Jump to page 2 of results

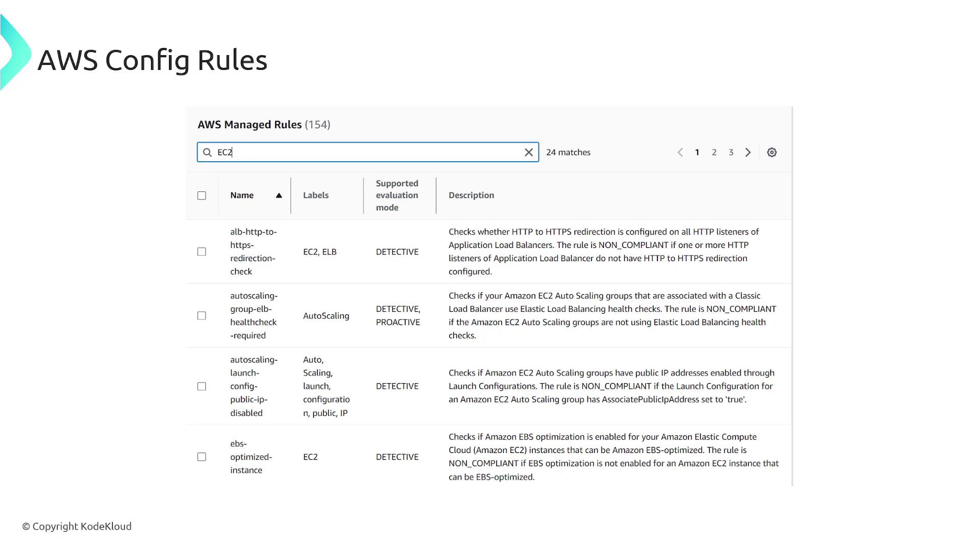(x=714, y=153)
